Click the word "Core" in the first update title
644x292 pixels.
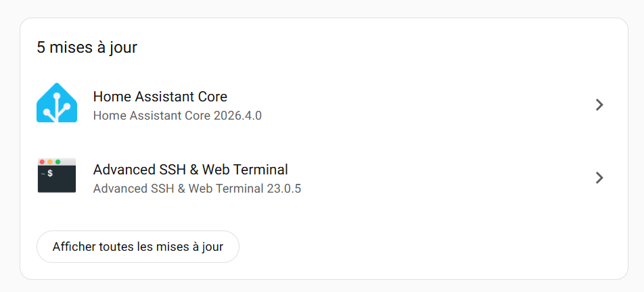click(x=212, y=97)
